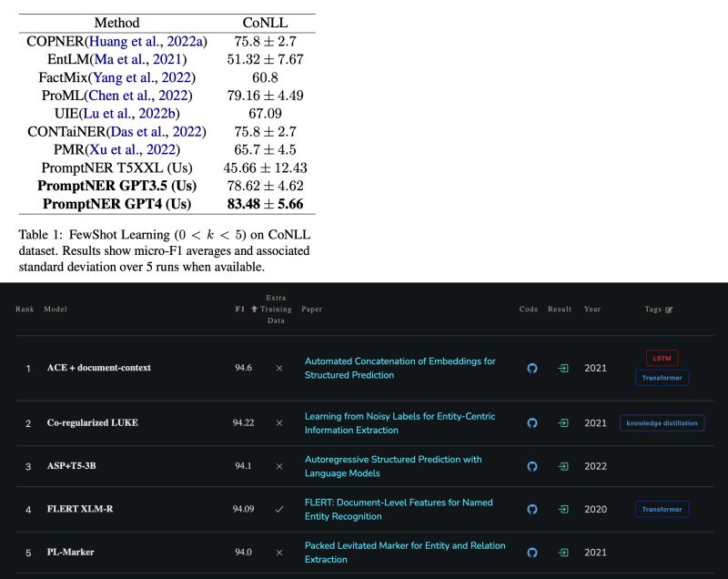728x579 pixels.
Task: Select the LSTM tag
Action: pyautogui.click(x=662, y=358)
